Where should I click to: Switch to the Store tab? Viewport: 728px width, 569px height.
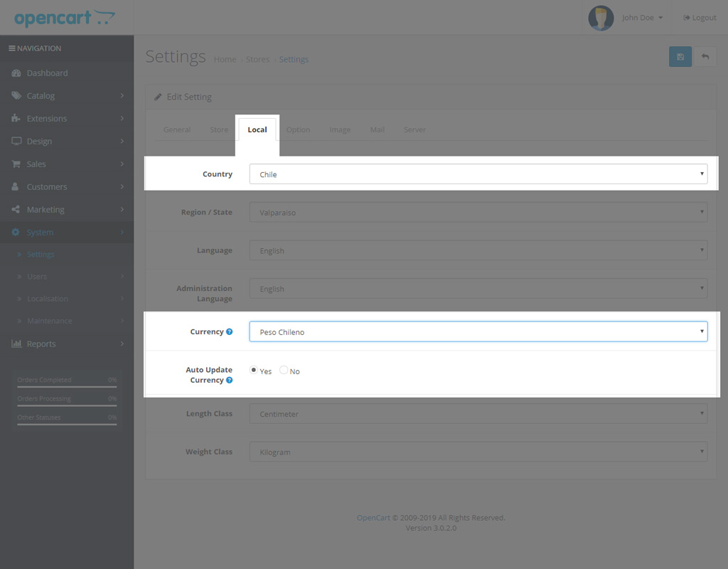pyautogui.click(x=219, y=129)
